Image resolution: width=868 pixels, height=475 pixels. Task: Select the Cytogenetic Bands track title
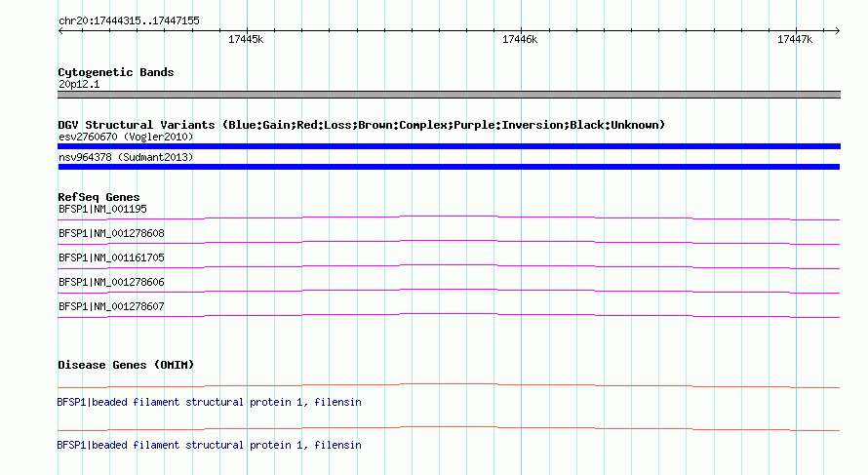click(x=116, y=72)
